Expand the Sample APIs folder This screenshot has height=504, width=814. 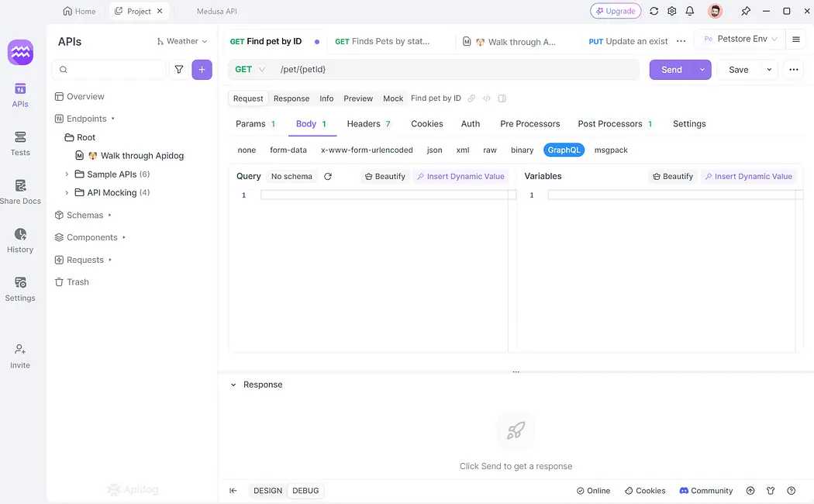66,174
